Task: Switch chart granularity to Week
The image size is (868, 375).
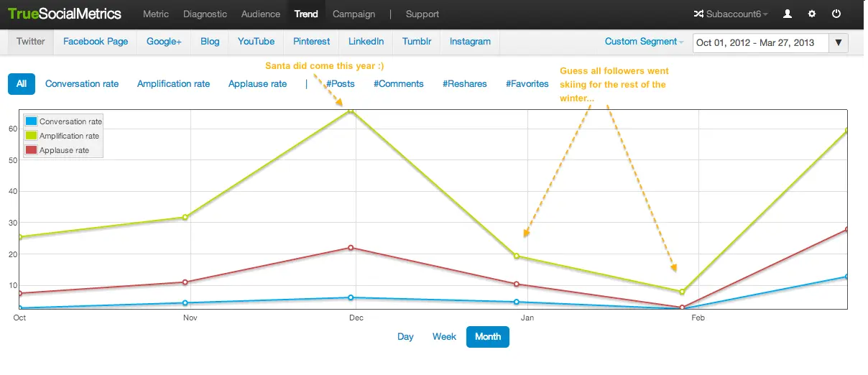Action: click(x=444, y=336)
